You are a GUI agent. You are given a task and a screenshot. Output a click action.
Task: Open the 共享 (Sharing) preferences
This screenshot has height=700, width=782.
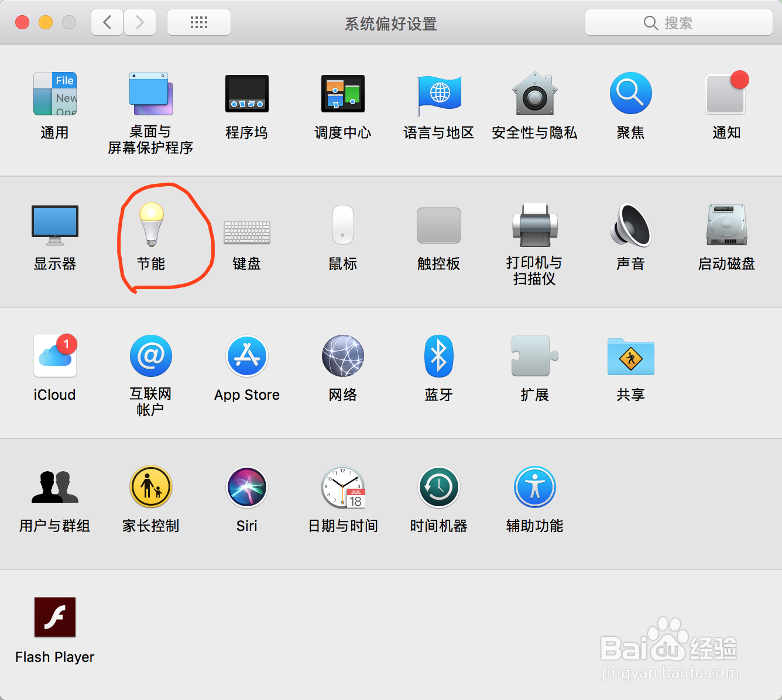(x=631, y=356)
